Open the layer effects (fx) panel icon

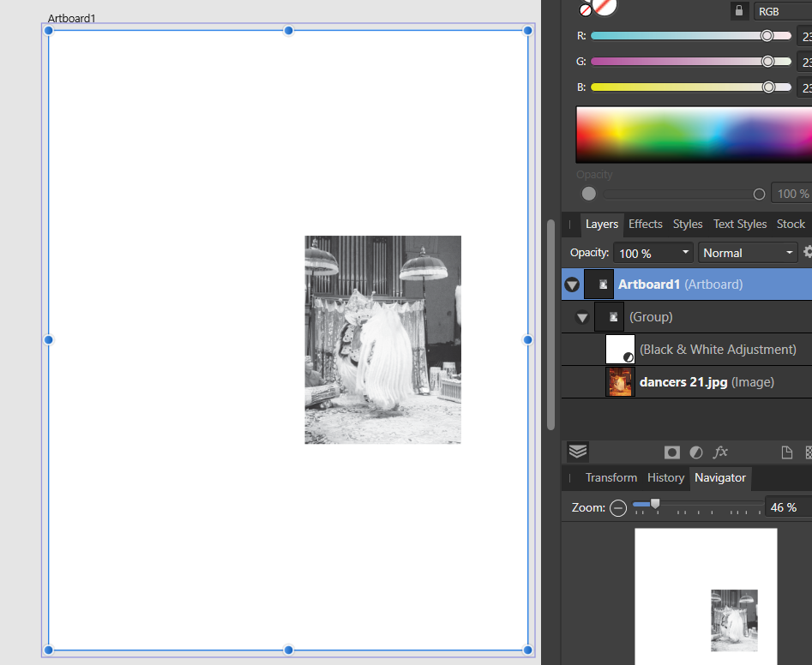(720, 452)
